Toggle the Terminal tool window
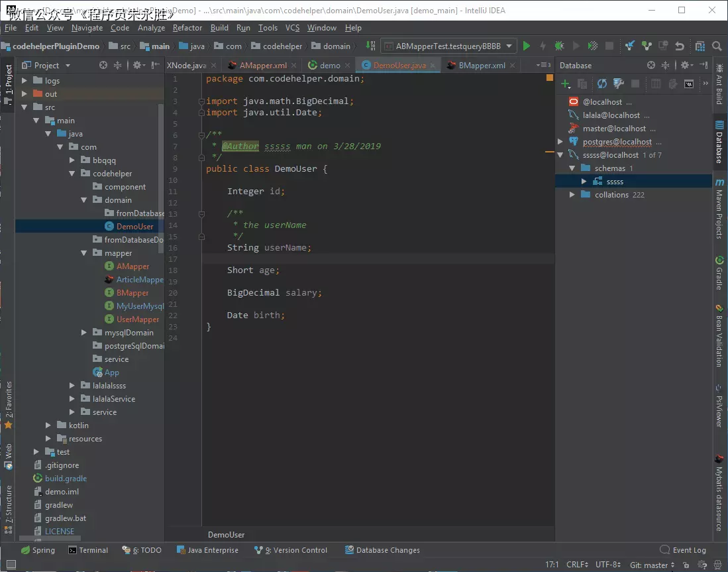Screen dimensions: 728x572 (x=87, y=550)
